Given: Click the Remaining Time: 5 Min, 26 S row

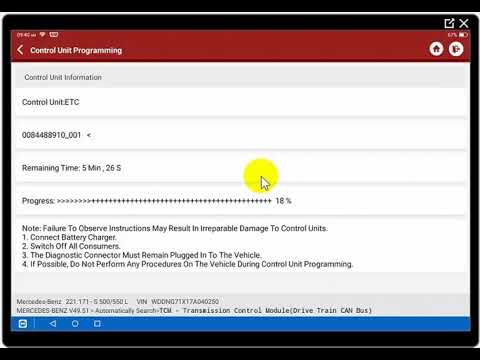Looking at the screenshot, I should click(240, 168).
